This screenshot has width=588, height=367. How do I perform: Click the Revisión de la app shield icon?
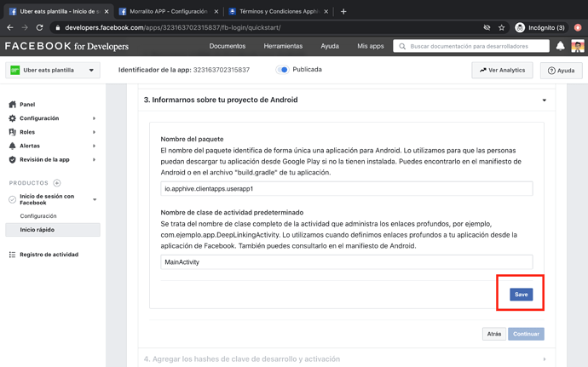13,160
